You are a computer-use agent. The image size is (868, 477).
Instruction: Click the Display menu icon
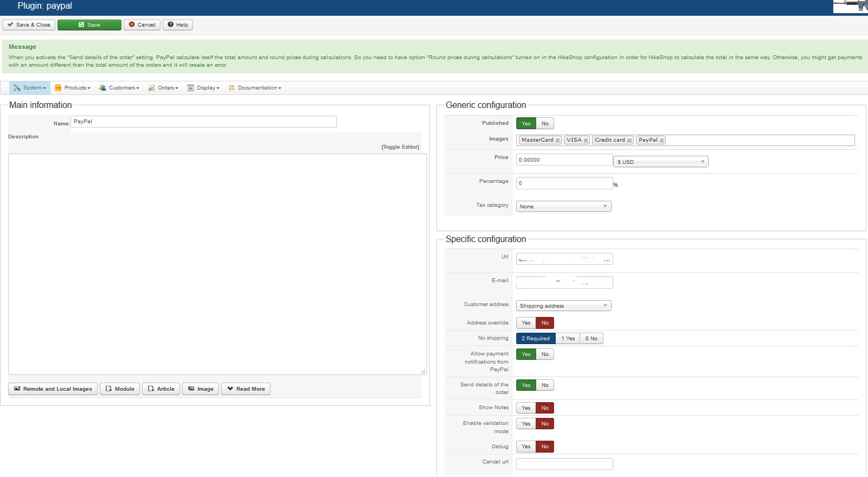pyautogui.click(x=191, y=88)
